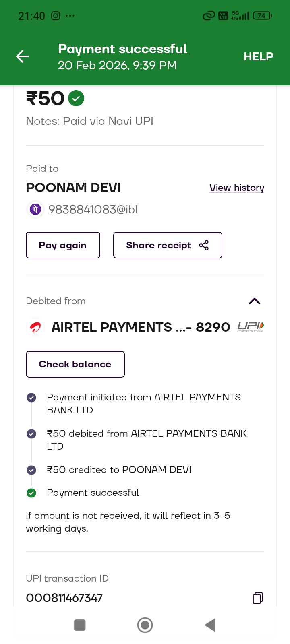Tap the green payment success checkmark
Screen dimensions: 290x644
point(76,98)
